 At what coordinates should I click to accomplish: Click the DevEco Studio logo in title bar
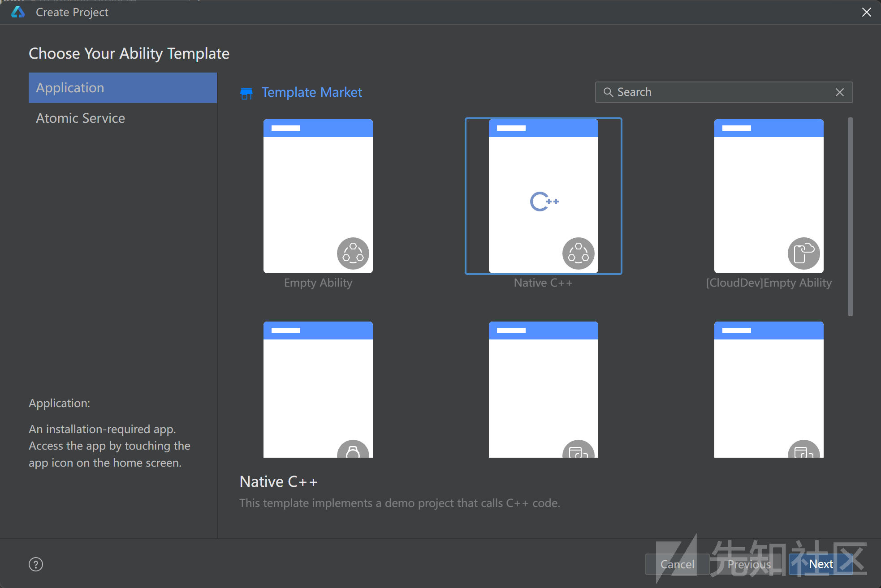coord(18,12)
